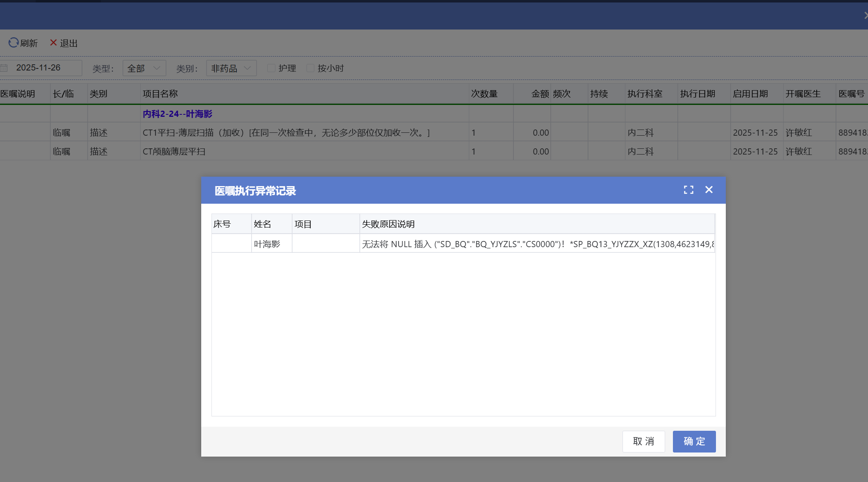The width and height of the screenshot is (868, 482).
Task: Click the refresh icon (刷新)
Action: (14, 43)
